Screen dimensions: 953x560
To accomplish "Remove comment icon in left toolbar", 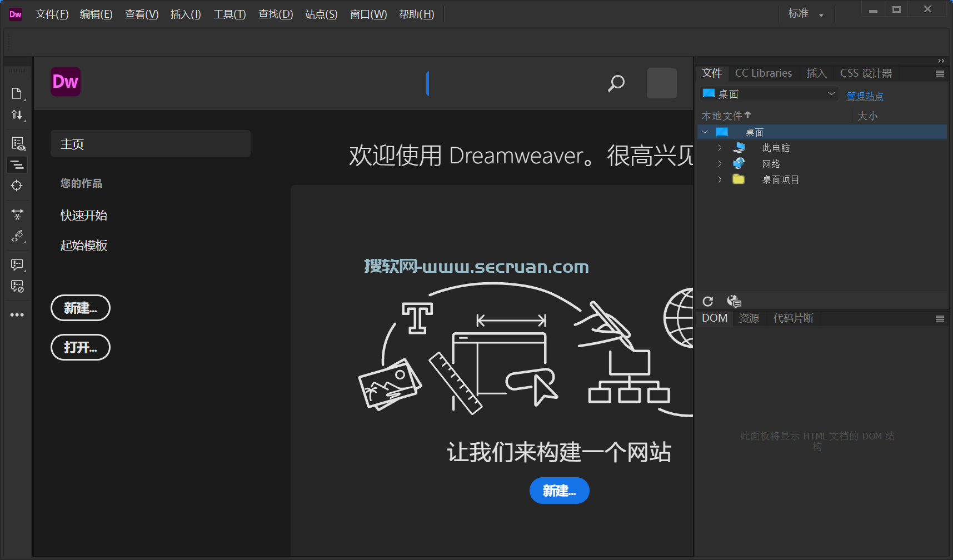I will pyautogui.click(x=17, y=287).
